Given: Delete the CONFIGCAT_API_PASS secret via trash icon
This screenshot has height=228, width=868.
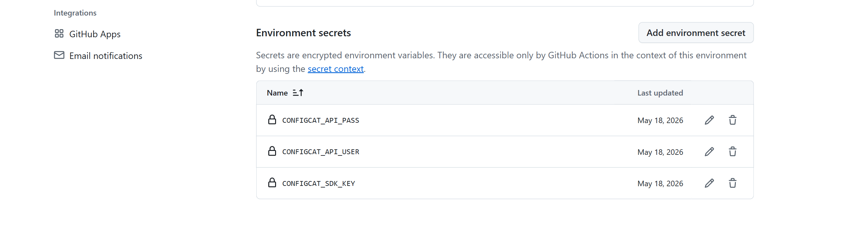Looking at the screenshot, I should pyautogui.click(x=733, y=120).
